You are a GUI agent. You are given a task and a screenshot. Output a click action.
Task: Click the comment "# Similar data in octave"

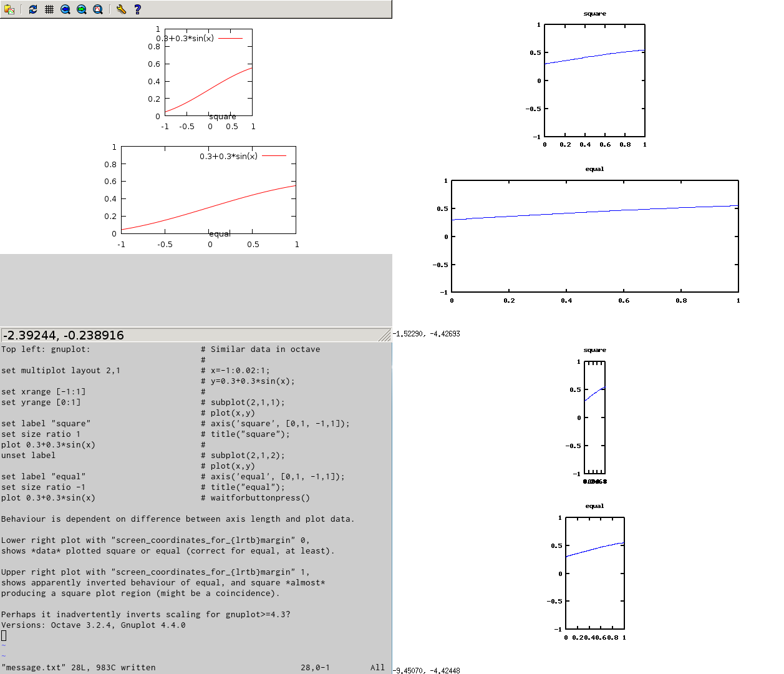(261, 349)
